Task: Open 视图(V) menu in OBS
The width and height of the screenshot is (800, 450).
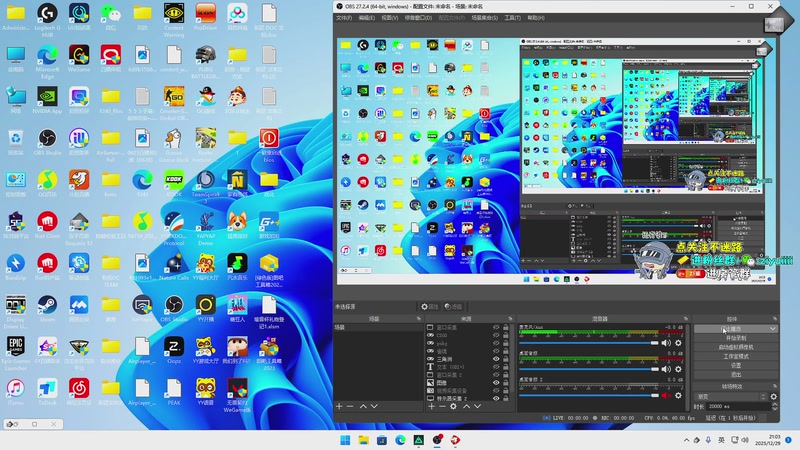Action: 390,18
